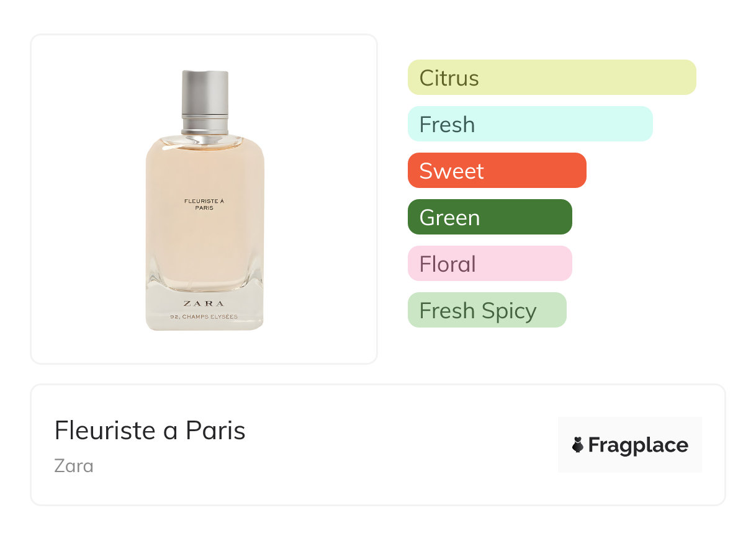The width and height of the screenshot is (756, 536).
Task: Click '92, CHAMPS ELYSÉES' text on bottle
Action: tap(204, 317)
